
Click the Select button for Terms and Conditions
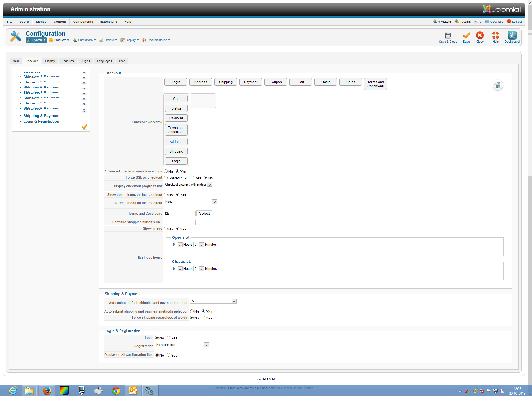point(204,214)
